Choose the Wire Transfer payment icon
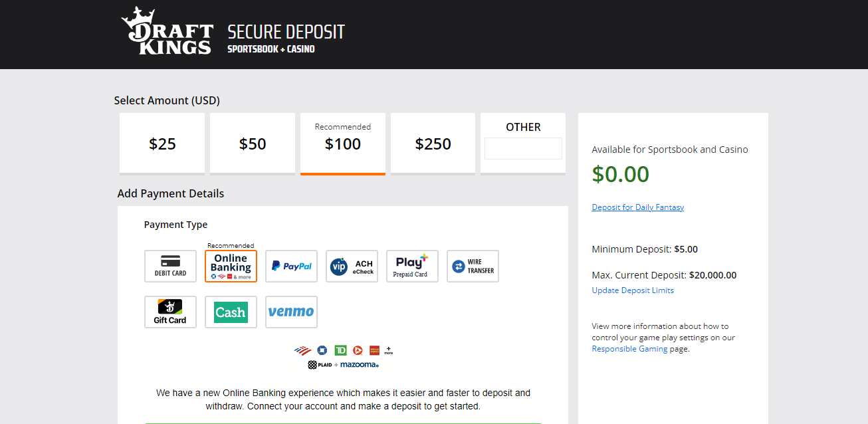The image size is (868, 424). click(473, 266)
